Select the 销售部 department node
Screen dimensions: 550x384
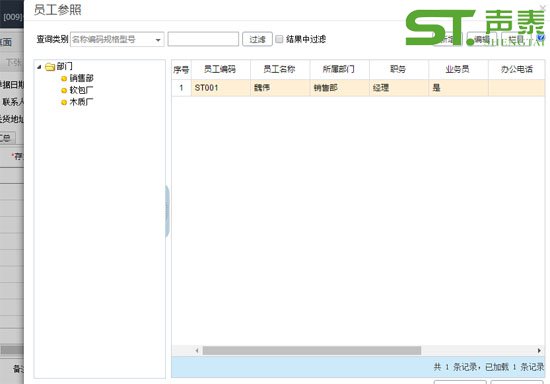(81, 78)
